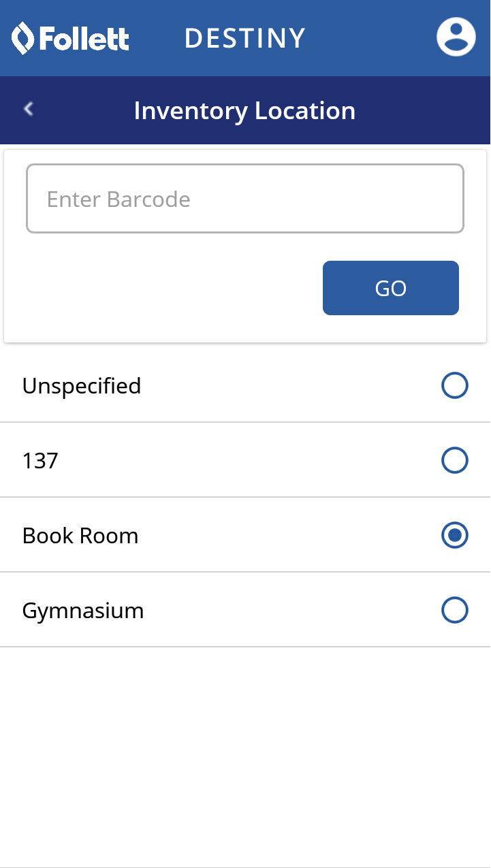The width and height of the screenshot is (491, 868).
Task: Click the empty white space below Gymnasium
Action: (x=245, y=749)
